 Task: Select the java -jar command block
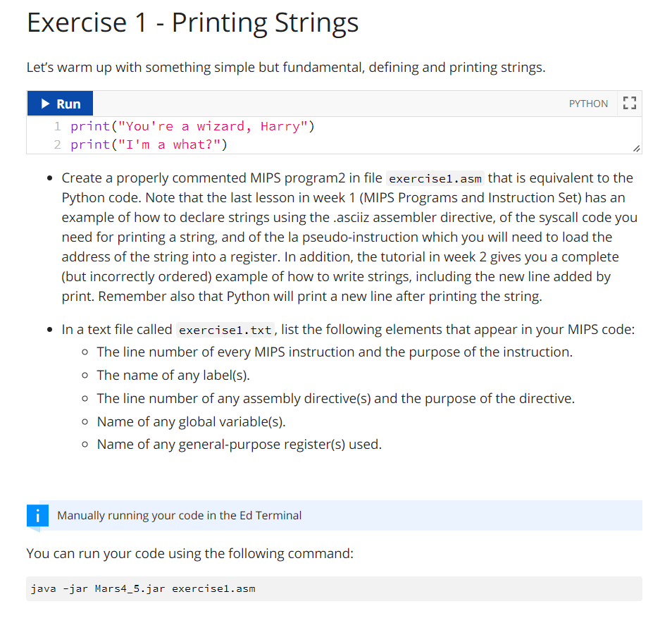click(335, 589)
